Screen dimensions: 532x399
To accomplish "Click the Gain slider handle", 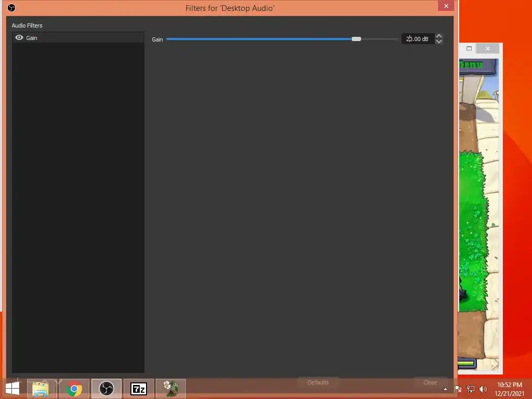I will [356, 39].
